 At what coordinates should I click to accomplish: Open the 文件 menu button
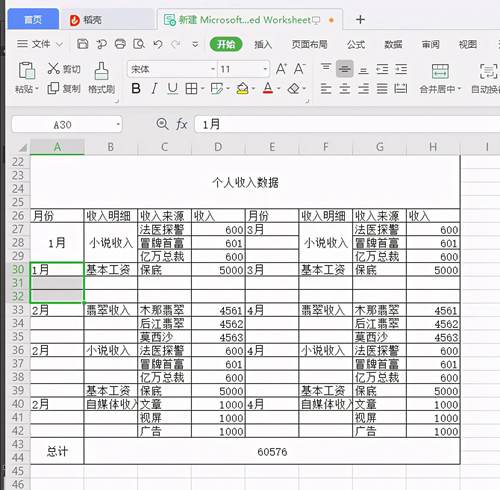click(x=40, y=44)
